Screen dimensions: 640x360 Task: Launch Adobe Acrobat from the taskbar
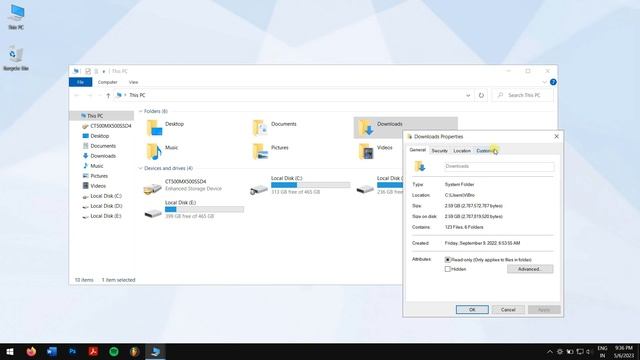(x=93, y=351)
